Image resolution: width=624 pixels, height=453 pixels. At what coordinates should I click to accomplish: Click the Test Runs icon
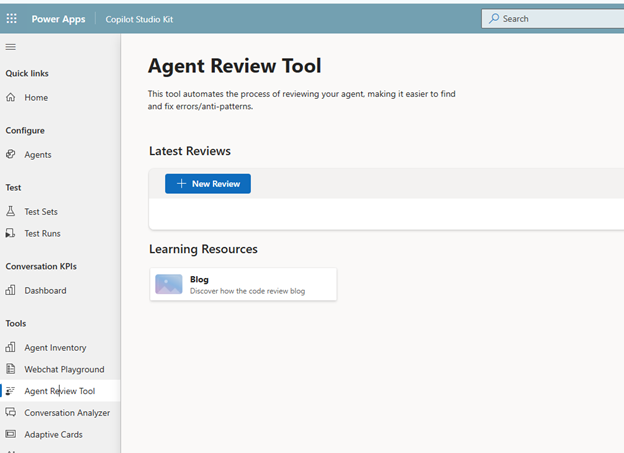coord(11,233)
